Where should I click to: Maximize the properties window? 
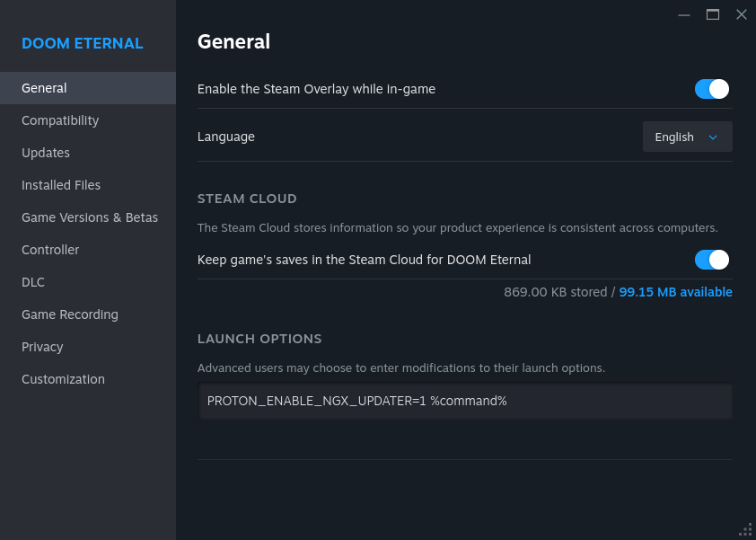(713, 14)
